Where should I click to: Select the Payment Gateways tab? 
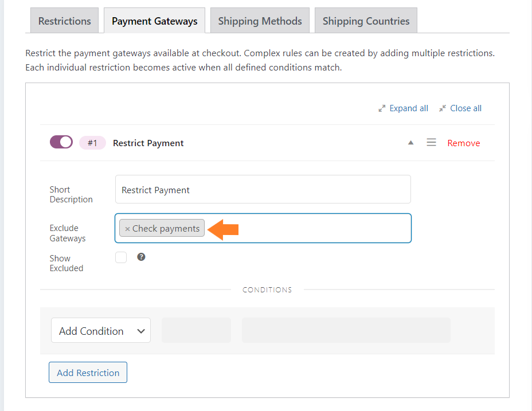154,21
